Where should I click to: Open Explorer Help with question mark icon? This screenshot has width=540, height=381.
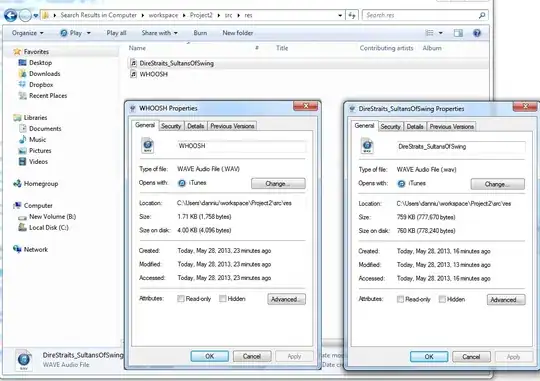[x=477, y=33]
